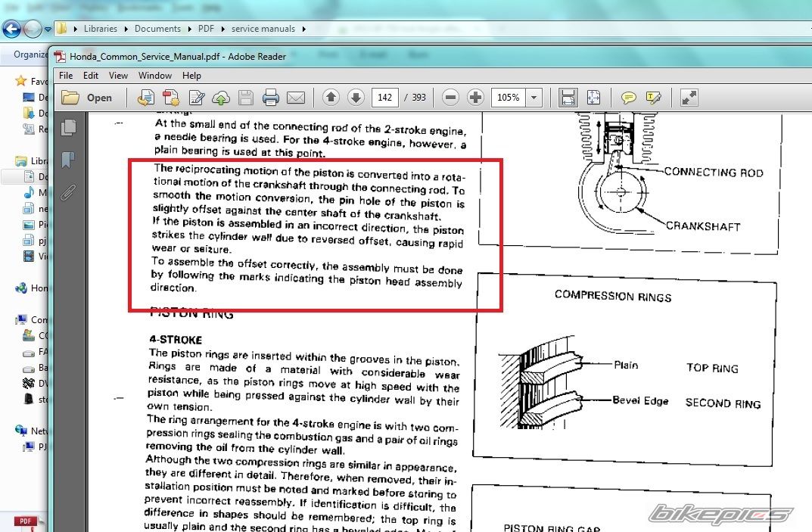Click the Open folder toolbar button
This screenshot has height=532, width=812.
[x=87, y=98]
